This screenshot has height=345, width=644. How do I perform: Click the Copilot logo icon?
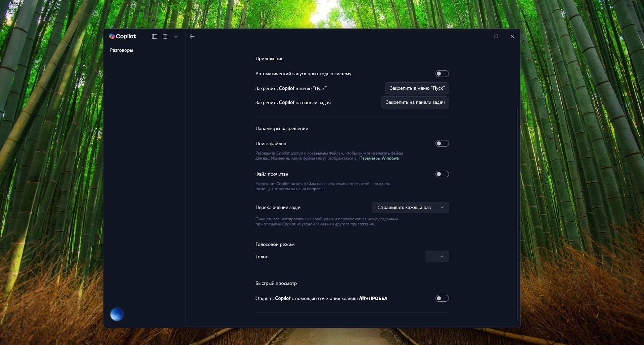[x=112, y=36]
